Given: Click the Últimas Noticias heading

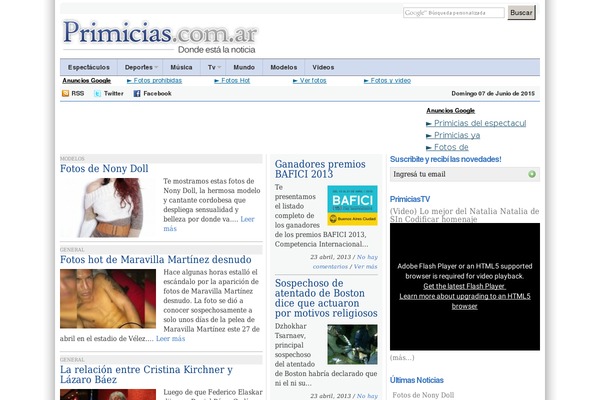Looking at the screenshot, I should (x=416, y=380).
